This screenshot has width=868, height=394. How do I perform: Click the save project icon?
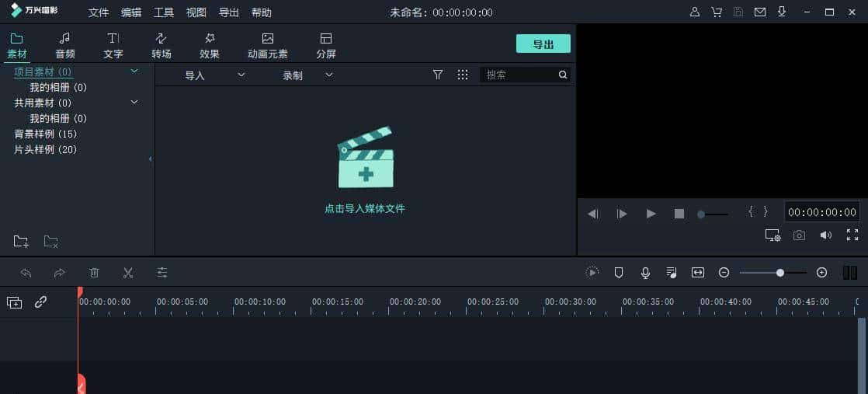click(738, 12)
